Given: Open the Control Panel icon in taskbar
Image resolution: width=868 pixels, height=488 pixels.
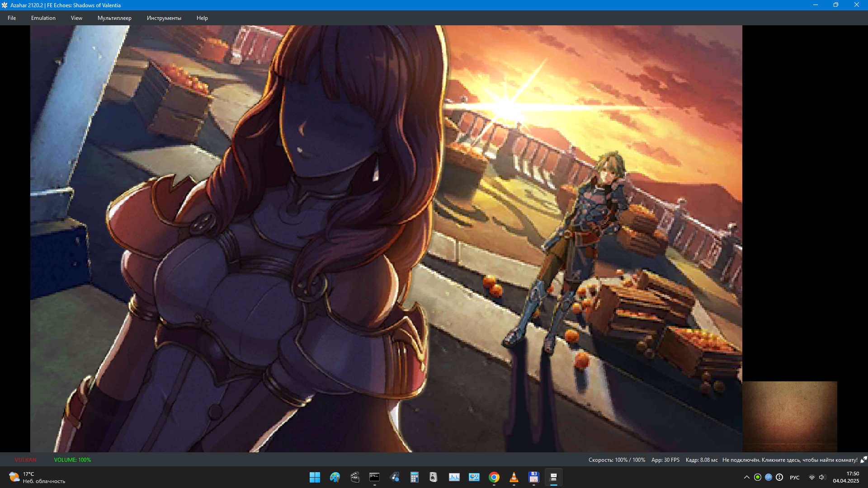Looking at the screenshot, I should (x=474, y=477).
